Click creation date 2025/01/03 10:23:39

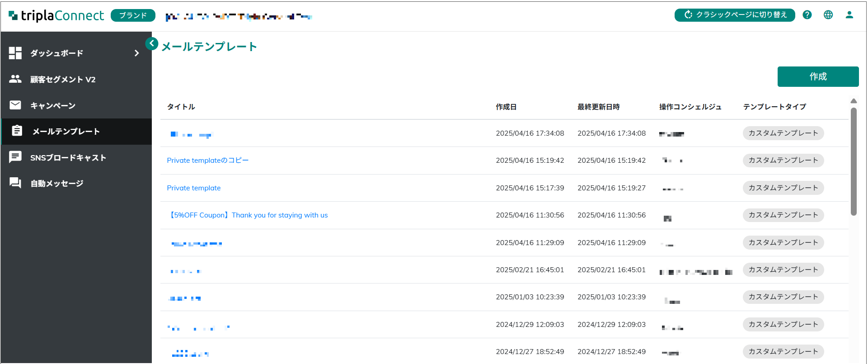pyautogui.click(x=530, y=297)
